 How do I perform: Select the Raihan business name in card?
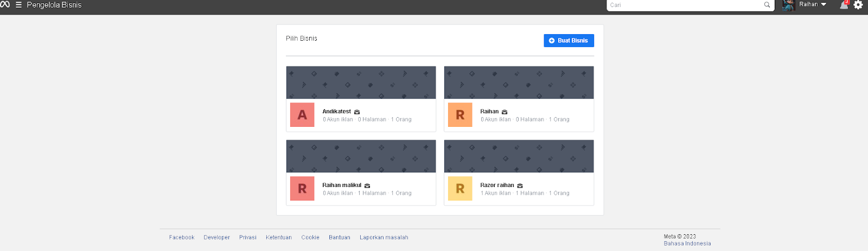pos(489,112)
